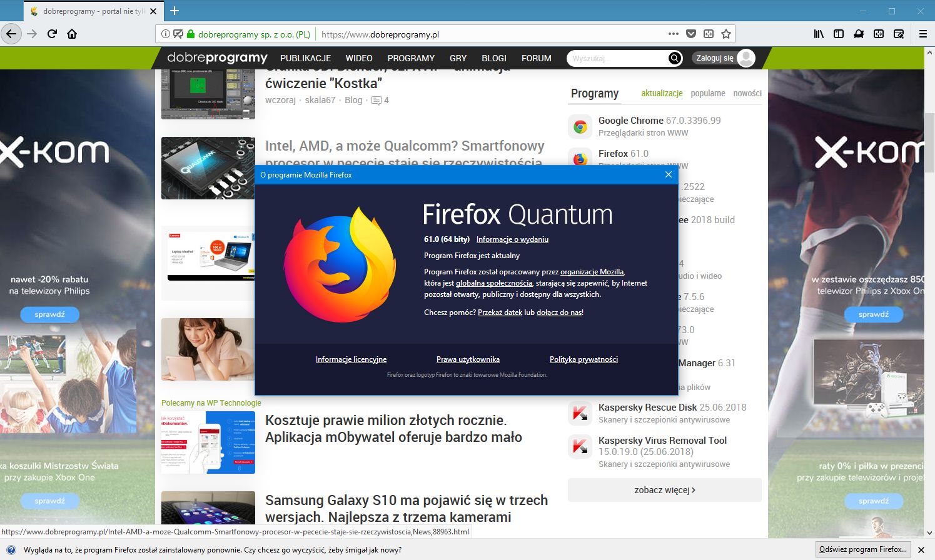The width and height of the screenshot is (935, 560).
Task: Click the green padlock security icon
Action: point(191,34)
